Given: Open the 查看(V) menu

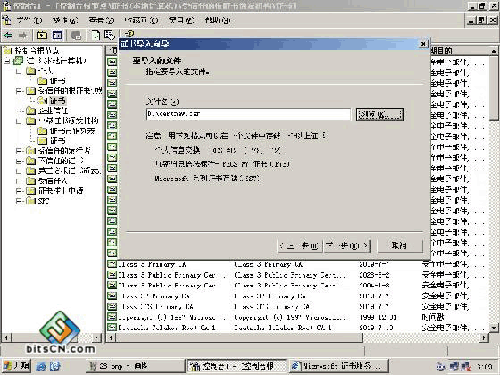Looking at the screenshot, I should [x=101, y=20].
